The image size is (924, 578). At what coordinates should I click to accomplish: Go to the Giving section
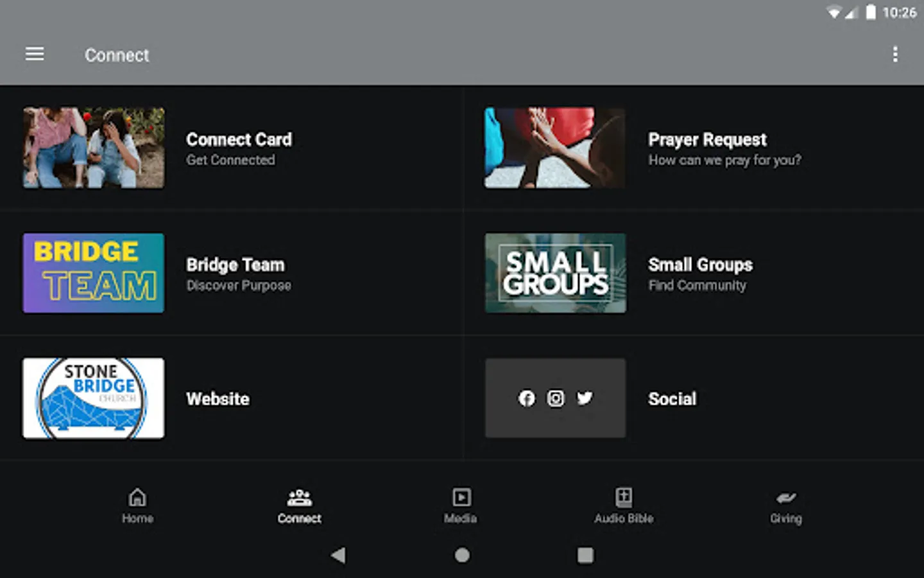786,505
